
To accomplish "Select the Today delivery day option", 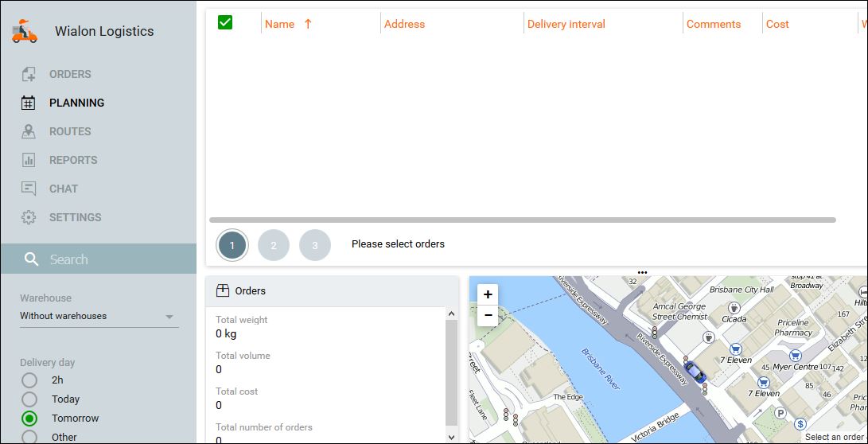I will point(29,399).
